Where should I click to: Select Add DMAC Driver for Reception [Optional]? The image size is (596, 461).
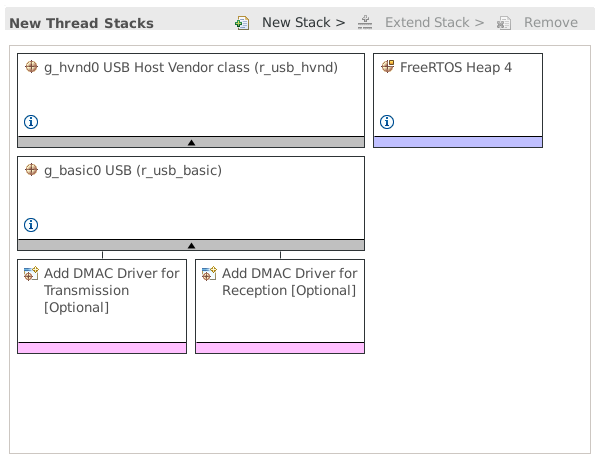(x=289, y=282)
